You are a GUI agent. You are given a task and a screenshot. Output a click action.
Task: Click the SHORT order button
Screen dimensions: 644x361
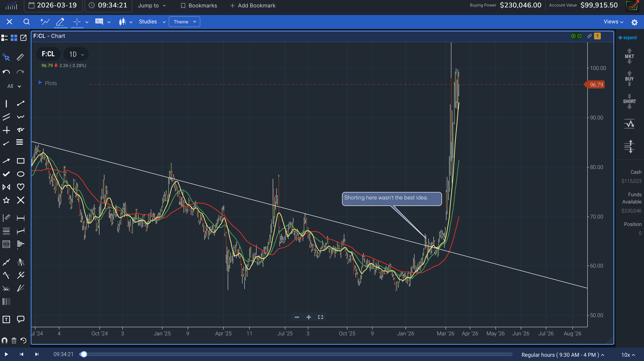tap(629, 101)
